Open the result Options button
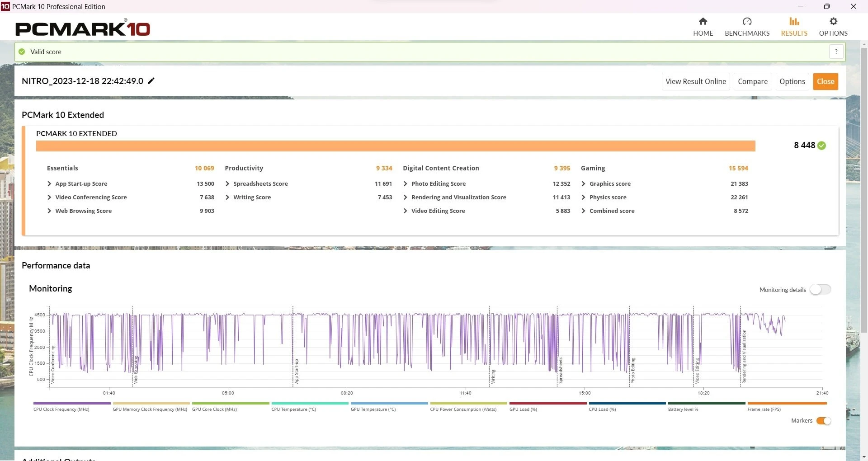Screen dimensions: 868x461 792,81
